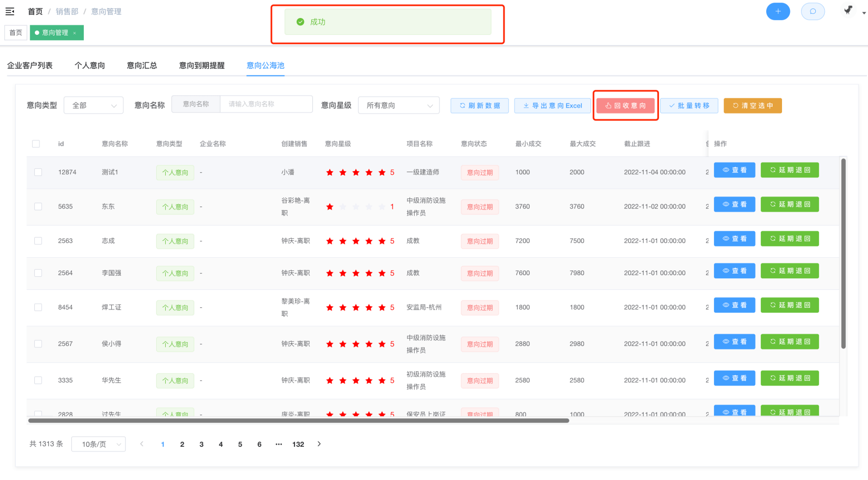Expand the 意向类型 dropdown showing 全部
Viewport: 868px width, 480px height.
(x=93, y=106)
